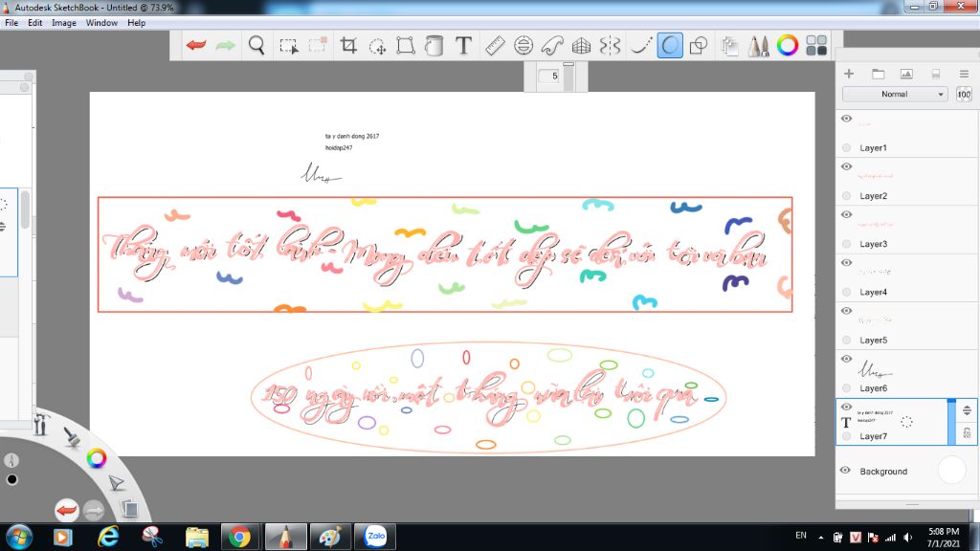Hide Layer7 with its eye icon
The width and height of the screenshot is (980, 551).
pyautogui.click(x=847, y=407)
